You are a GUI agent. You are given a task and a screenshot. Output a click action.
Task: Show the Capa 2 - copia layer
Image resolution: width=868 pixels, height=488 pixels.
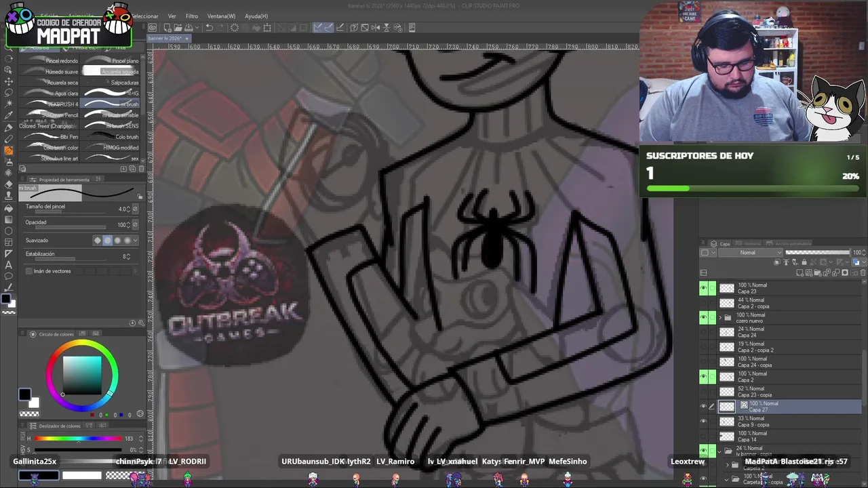click(x=703, y=303)
